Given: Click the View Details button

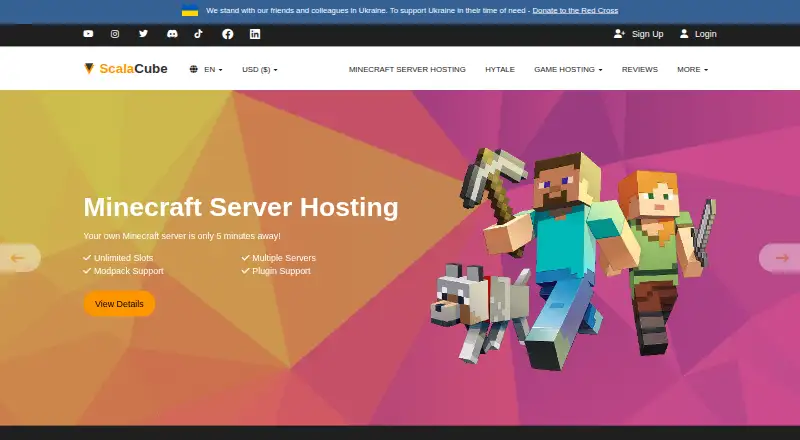Looking at the screenshot, I should pyautogui.click(x=119, y=304).
